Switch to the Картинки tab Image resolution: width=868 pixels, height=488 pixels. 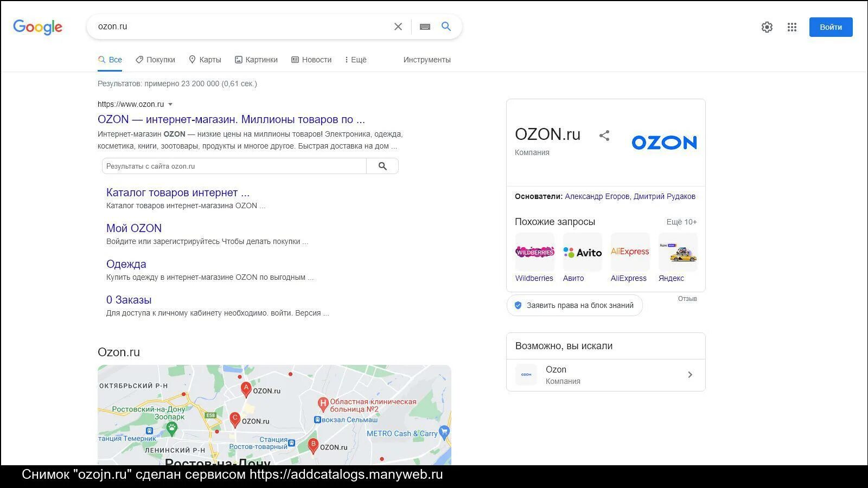pyautogui.click(x=256, y=60)
